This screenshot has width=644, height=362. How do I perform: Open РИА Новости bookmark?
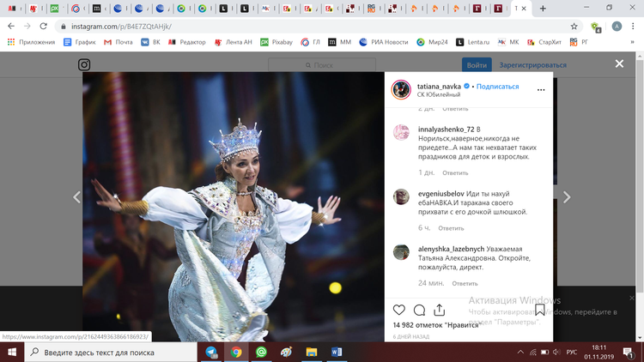[x=384, y=42]
